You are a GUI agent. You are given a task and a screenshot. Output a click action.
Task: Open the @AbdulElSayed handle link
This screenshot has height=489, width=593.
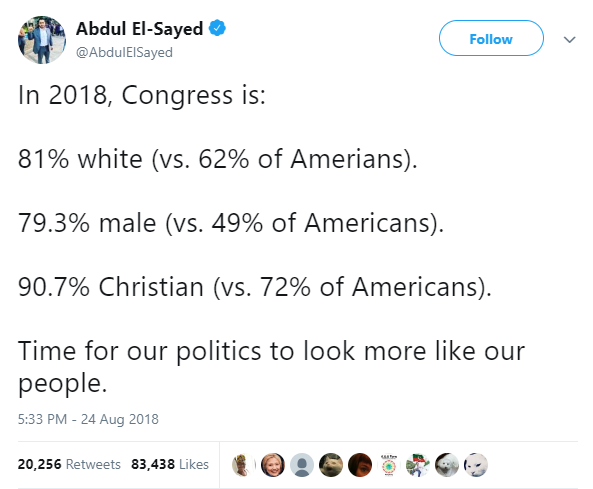click(x=124, y=52)
